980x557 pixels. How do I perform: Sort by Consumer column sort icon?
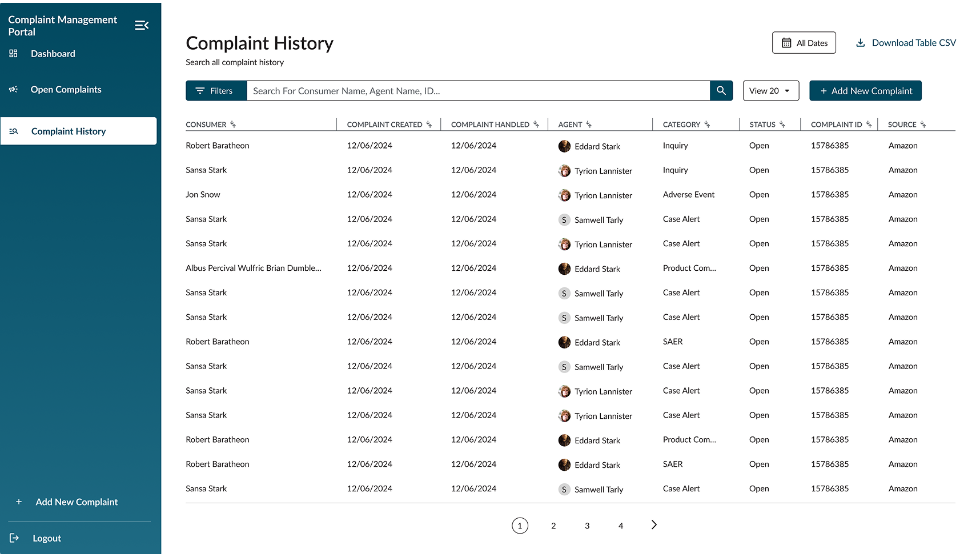pyautogui.click(x=233, y=125)
